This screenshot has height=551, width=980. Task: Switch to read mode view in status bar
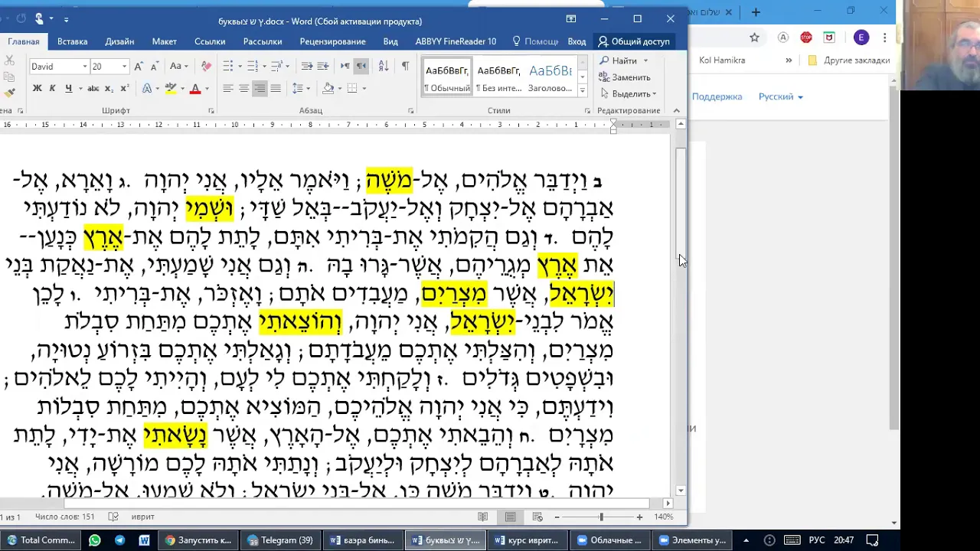[483, 517]
